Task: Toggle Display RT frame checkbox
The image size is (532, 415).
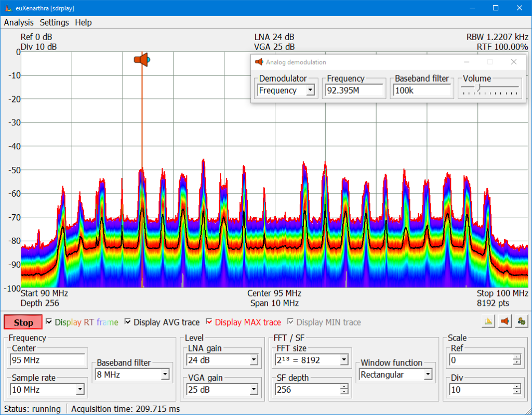Action: click(x=49, y=322)
